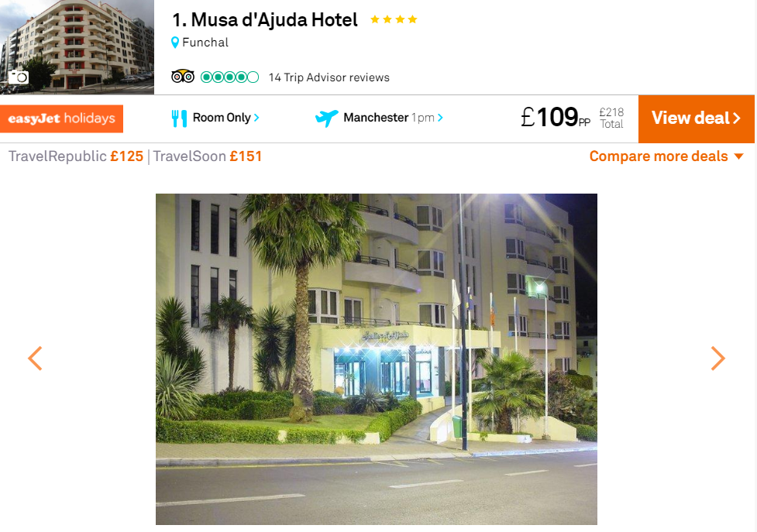Screen dimensions: 757x532
Task: Show next photo with right arrow
Action: pos(718,359)
